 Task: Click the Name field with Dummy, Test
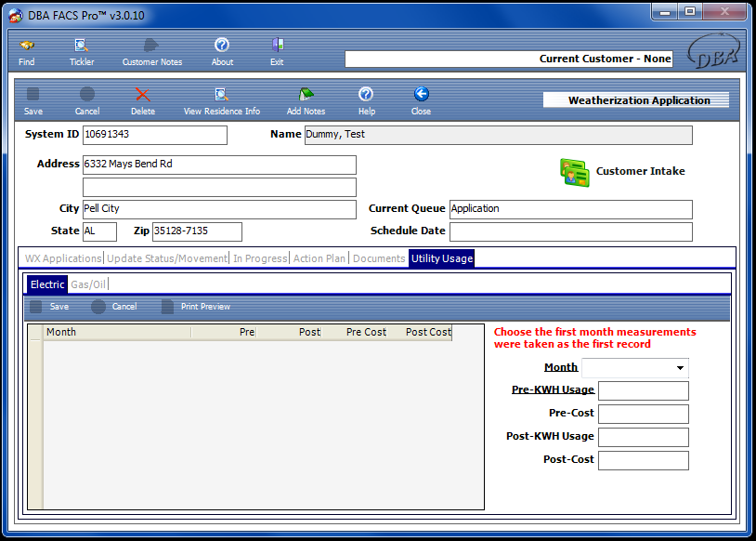(x=499, y=135)
